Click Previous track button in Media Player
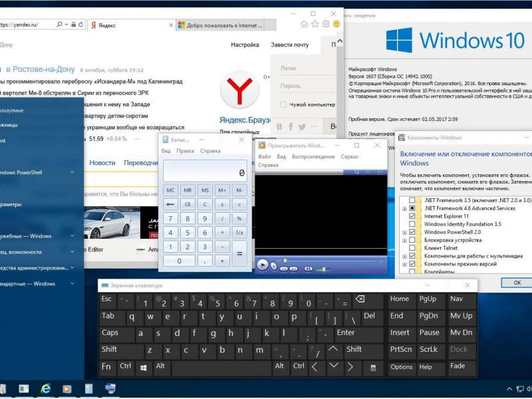The image size is (532, 399). coord(284,269)
